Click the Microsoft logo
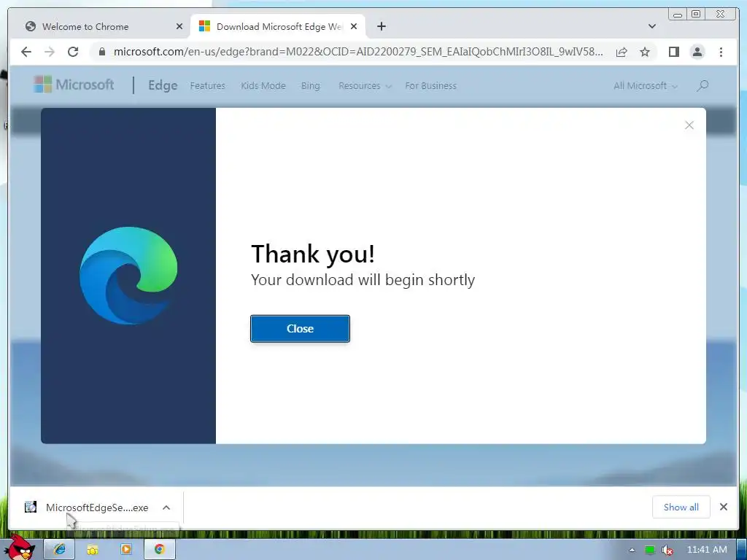This screenshot has height=560, width=747. tap(74, 85)
